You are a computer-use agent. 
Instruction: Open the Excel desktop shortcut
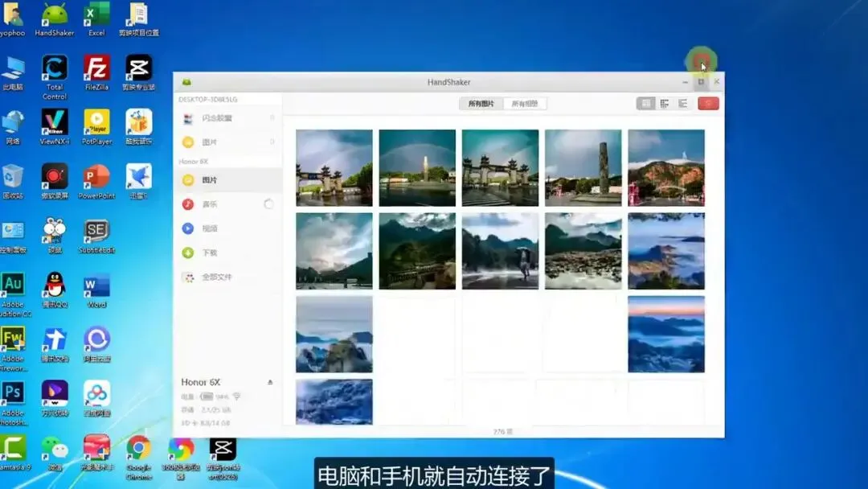click(96, 18)
